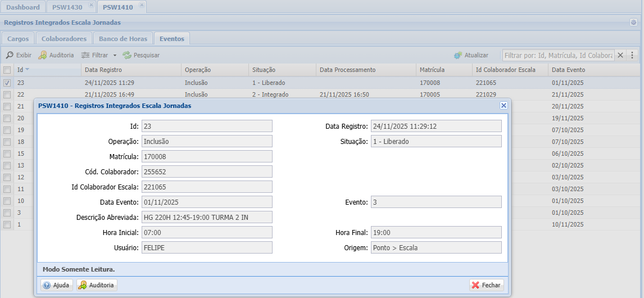Click the filter search input field
This screenshot has width=644, height=298.
point(558,55)
